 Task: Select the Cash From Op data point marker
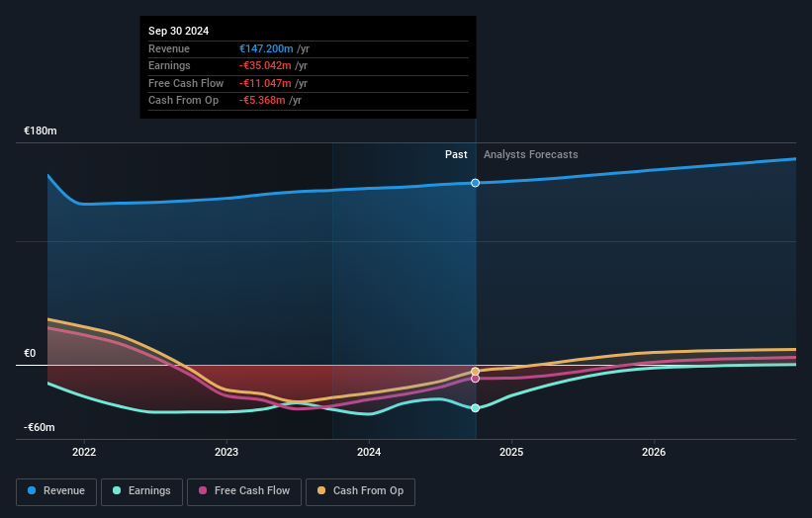tap(475, 371)
